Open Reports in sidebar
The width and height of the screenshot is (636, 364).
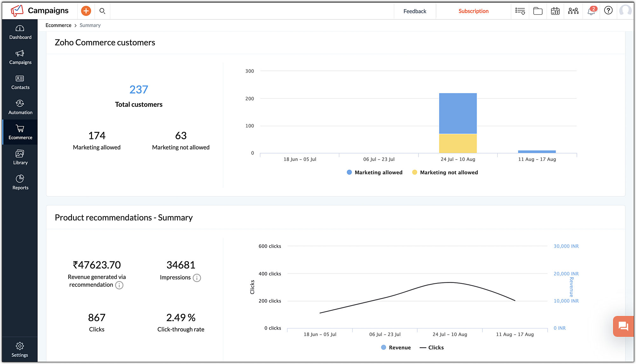click(x=20, y=182)
